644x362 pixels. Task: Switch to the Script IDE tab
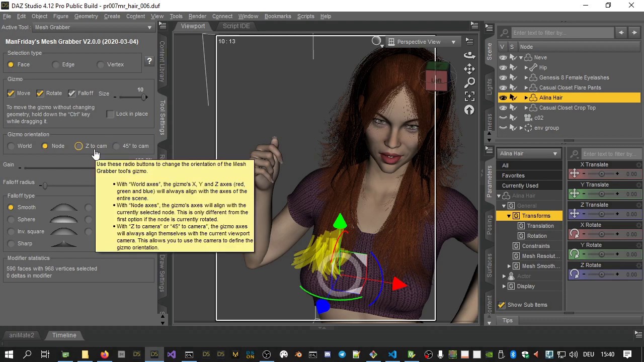coord(236,26)
